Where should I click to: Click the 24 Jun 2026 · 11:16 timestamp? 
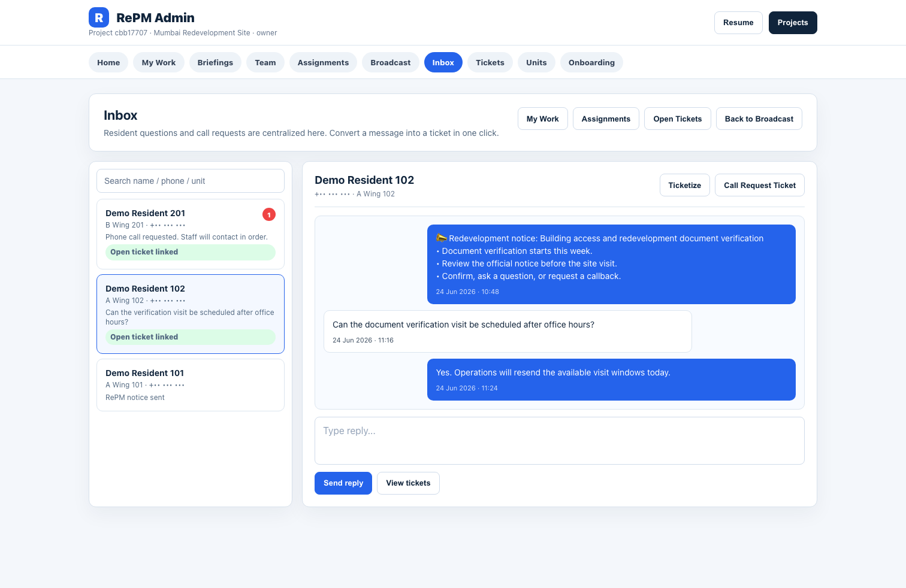tap(363, 340)
